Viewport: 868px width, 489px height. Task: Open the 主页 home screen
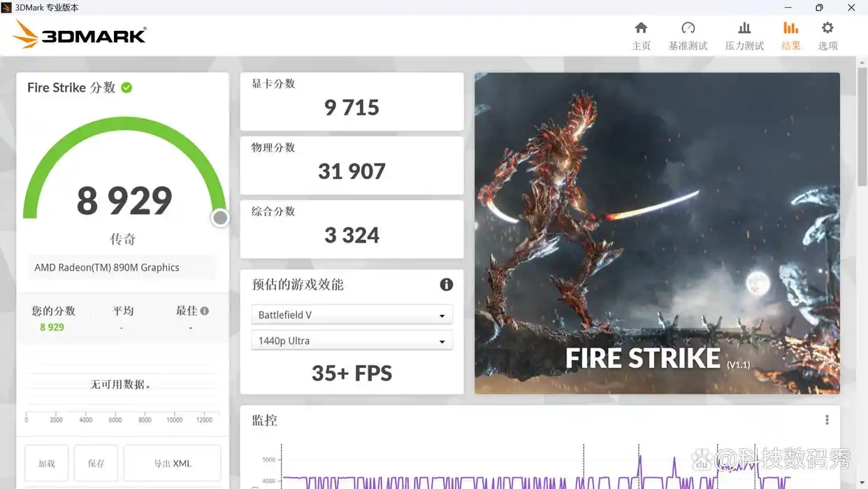tap(641, 34)
